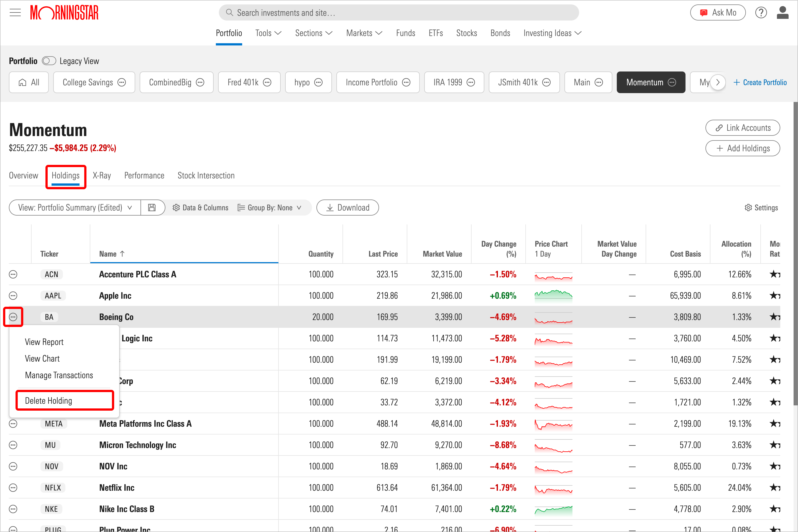Switch to the Performance tab
The image size is (798, 532).
(144, 175)
